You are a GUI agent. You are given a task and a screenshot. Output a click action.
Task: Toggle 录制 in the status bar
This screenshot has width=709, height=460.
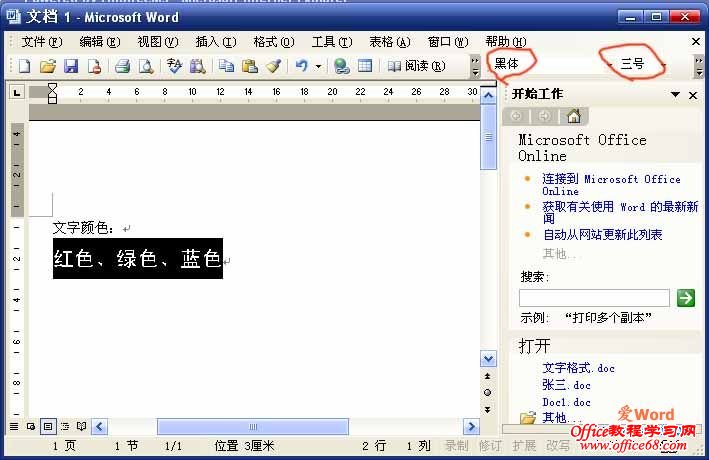coord(457,446)
